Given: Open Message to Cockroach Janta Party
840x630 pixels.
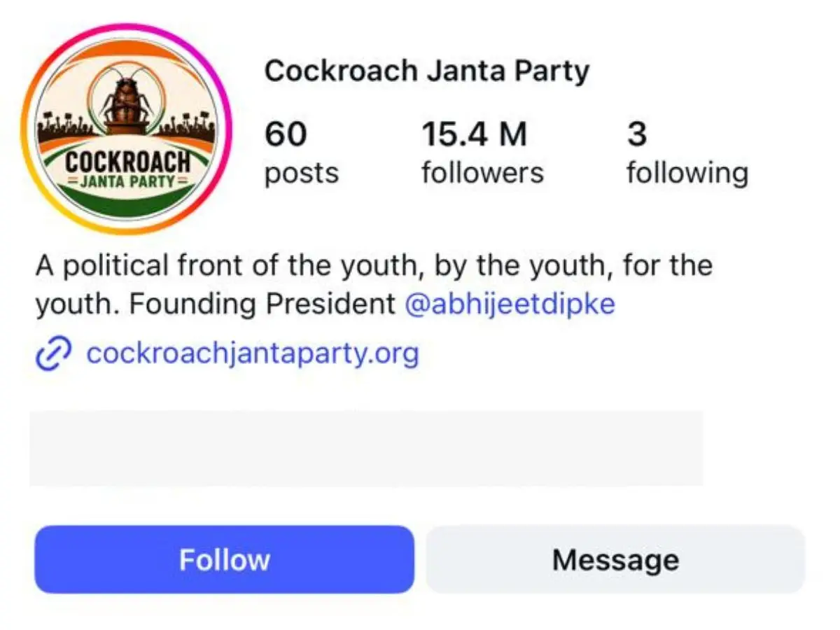Looking at the screenshot, I should (615, 559).
